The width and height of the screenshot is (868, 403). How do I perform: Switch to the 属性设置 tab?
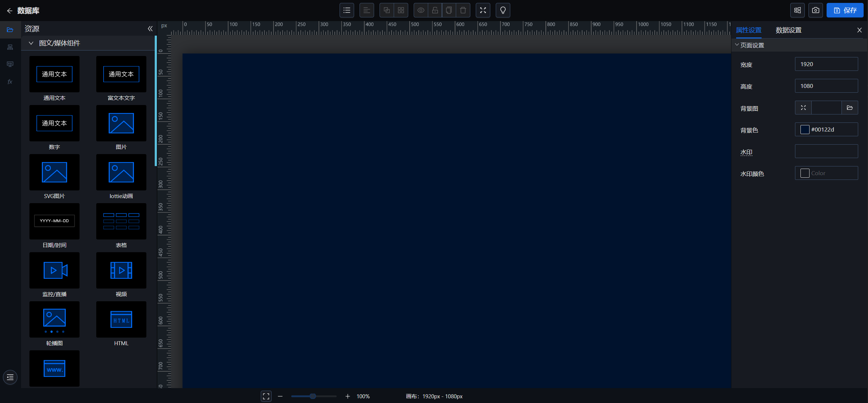point(749,30)
